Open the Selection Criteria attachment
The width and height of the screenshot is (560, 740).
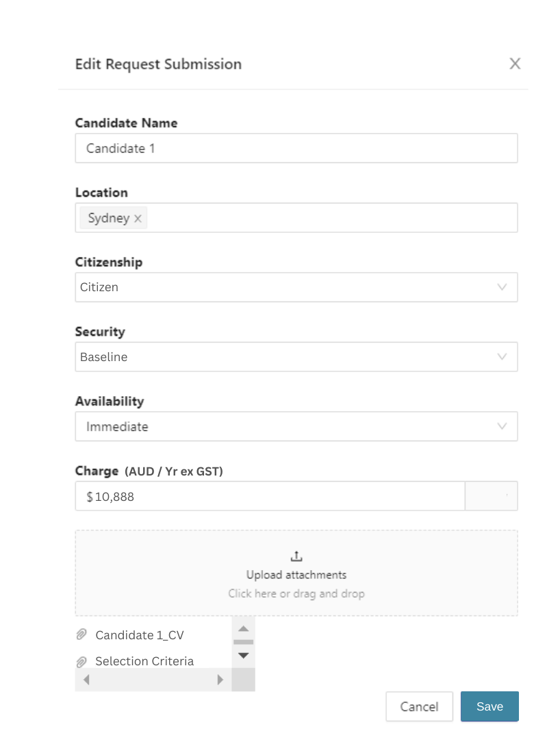pyautogui.click(x=144, y=661)
